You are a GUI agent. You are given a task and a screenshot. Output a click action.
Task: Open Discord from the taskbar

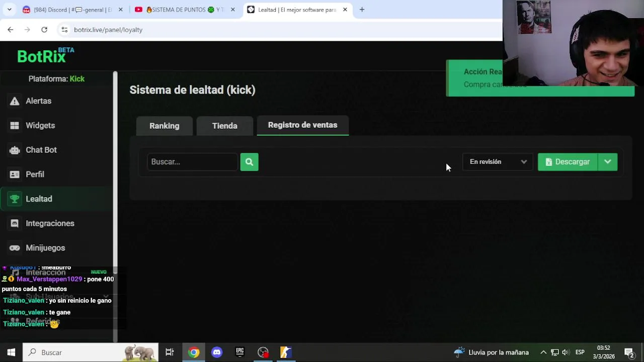coord(217,352)
